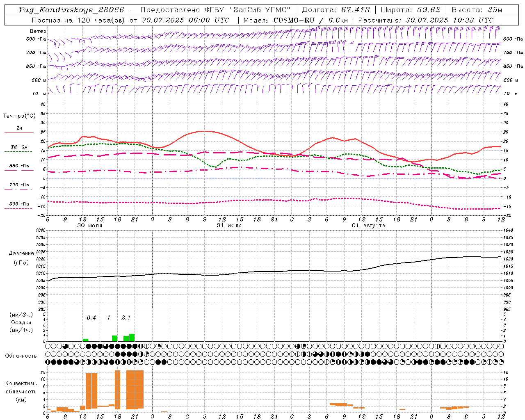The image size is (525, 420).
Task: Click the Давление pressure panel label
Action: pos(21,253)
